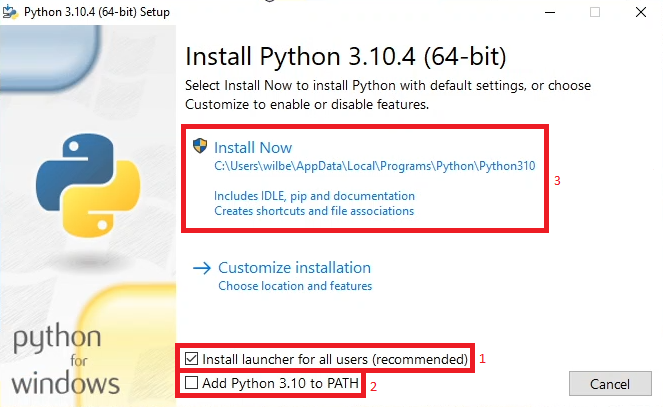663x407 pixels.
Task: Click the Python310 install path under Install Now
Action: point(375,166)
